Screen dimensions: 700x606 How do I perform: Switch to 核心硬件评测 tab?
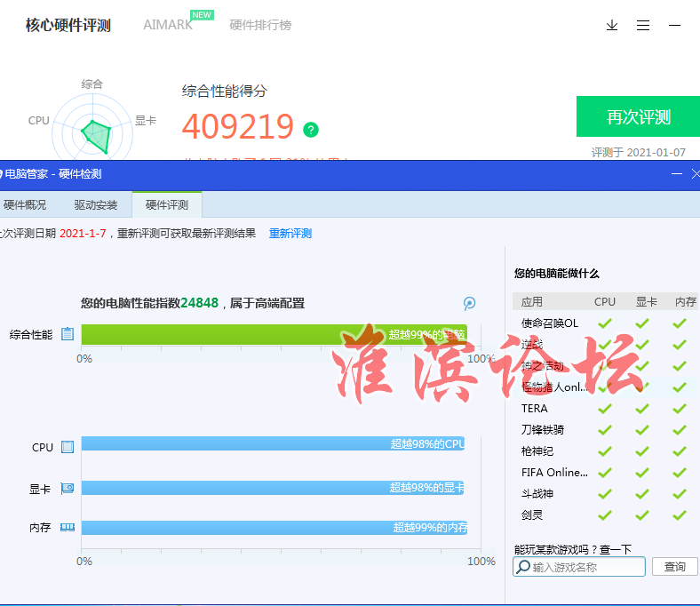pos(68,25)
